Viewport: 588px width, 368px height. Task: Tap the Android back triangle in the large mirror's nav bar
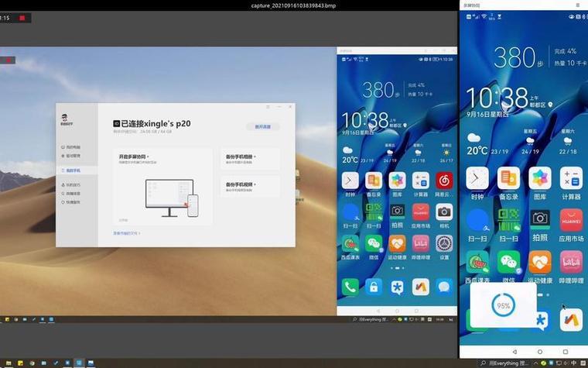click(x=514, y=352)
